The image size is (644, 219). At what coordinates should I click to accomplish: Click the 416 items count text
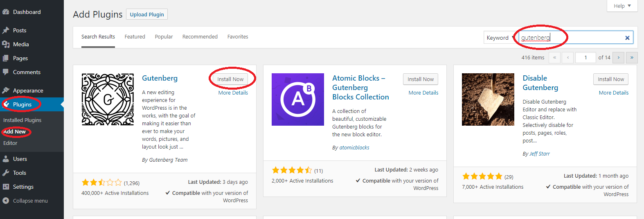click(533, 58)
